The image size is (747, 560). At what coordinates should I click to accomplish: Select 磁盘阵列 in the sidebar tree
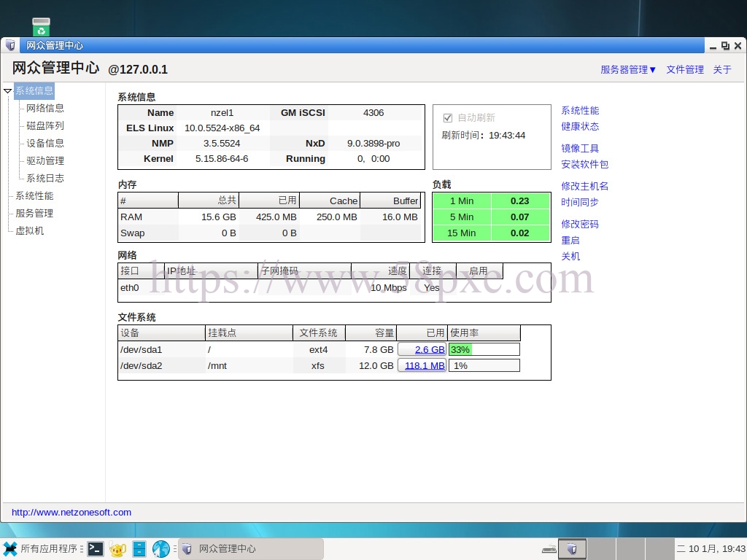pyautogui.click(x=45, y=126)
